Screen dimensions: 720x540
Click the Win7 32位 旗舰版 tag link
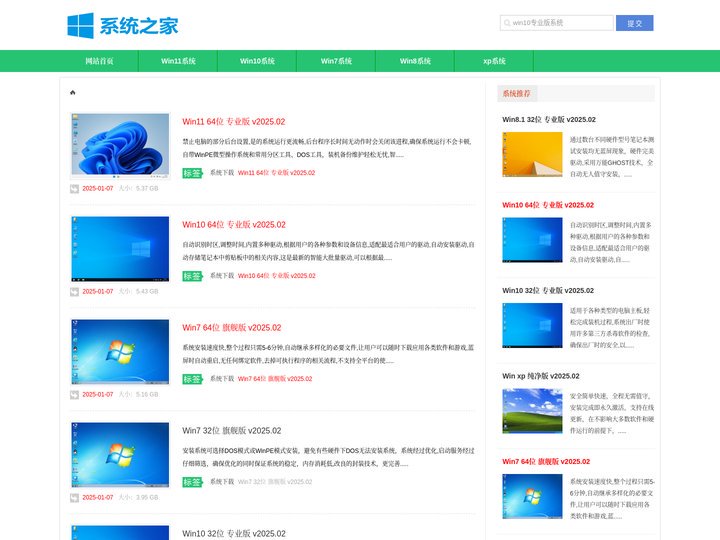[275, 482]
